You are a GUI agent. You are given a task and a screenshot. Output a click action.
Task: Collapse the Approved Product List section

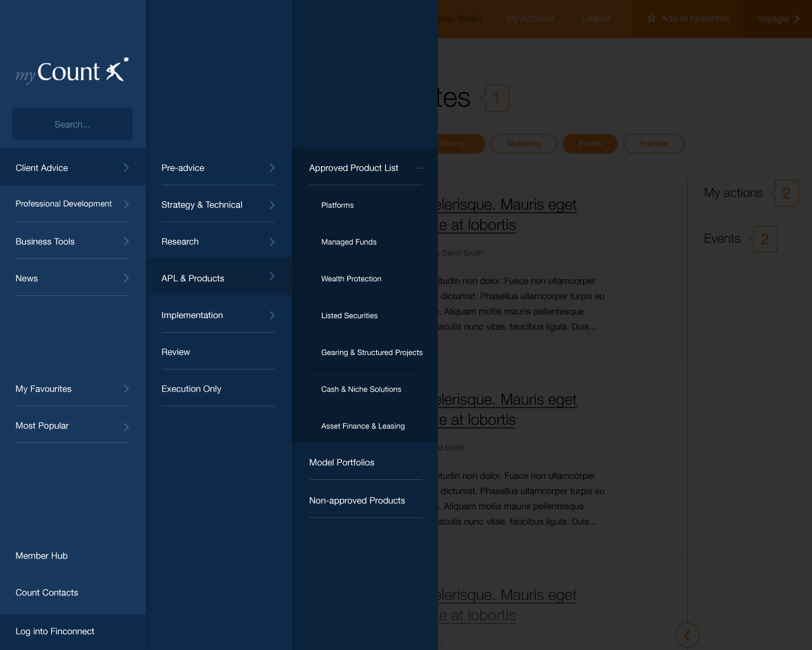419,168
